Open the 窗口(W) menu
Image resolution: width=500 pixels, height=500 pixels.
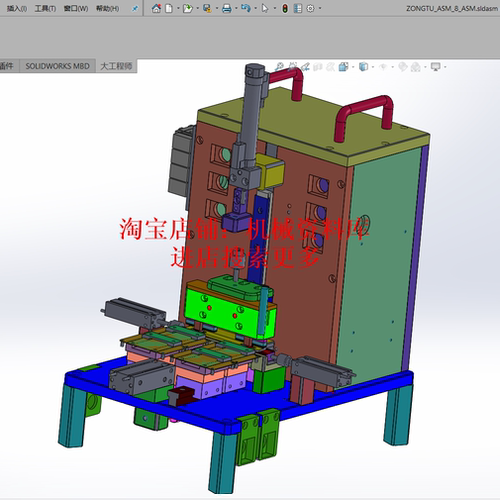76,9
